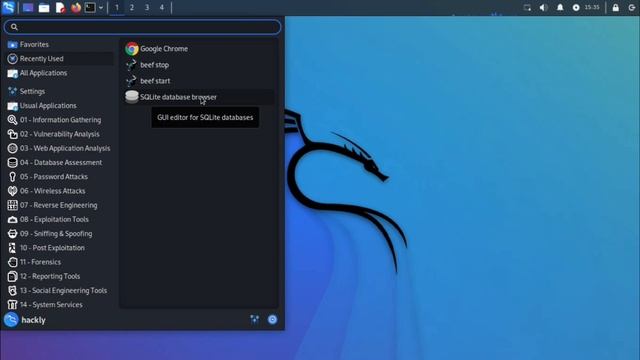Viewport: 640px width, 360px height.
Task: Run beef stop entry
Action: pos(199,65)
